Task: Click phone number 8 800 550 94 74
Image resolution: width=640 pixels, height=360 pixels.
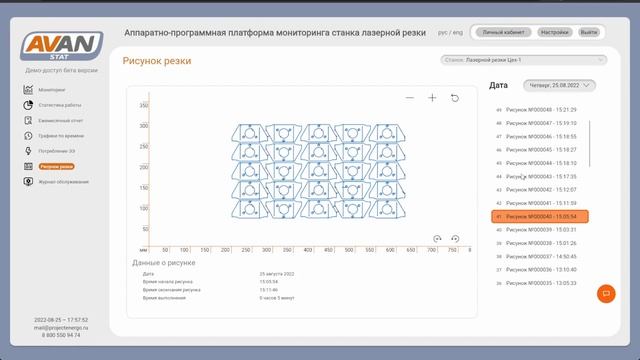Action: [x=61, y=335]
